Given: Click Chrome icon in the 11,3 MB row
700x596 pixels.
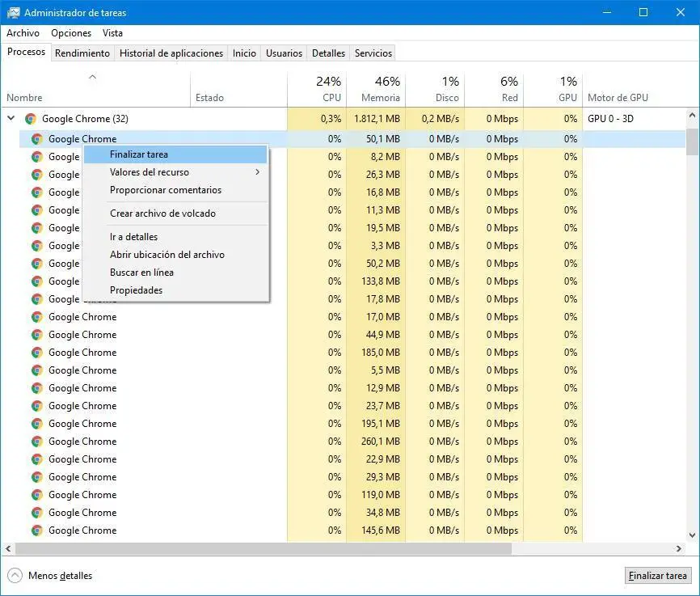Looking at the screenshot, I should pos(37,210).
